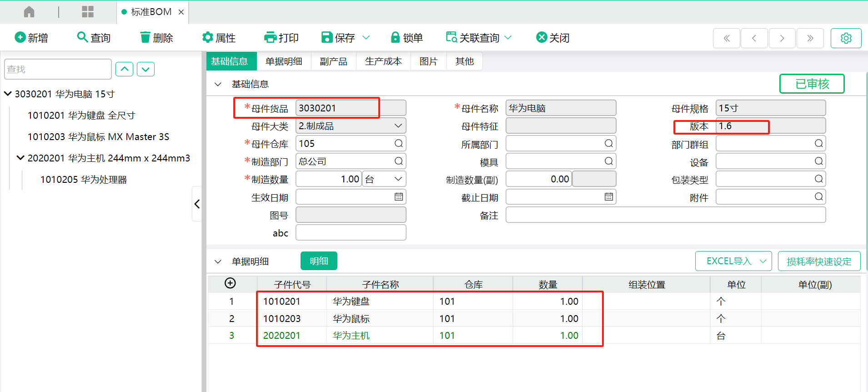Find previous match with up arrow
The height and width of the screenshot is (392, 868).
click(124, 69)
